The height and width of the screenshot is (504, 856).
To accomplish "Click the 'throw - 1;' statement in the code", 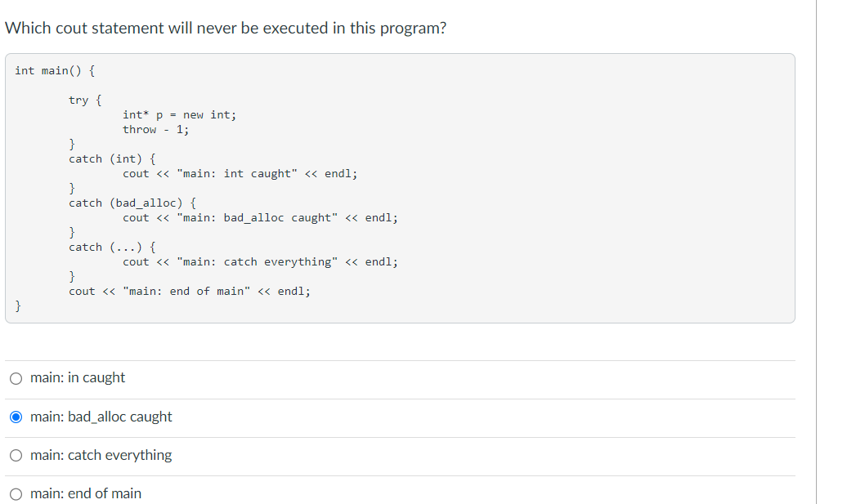I will coord(156,129).
